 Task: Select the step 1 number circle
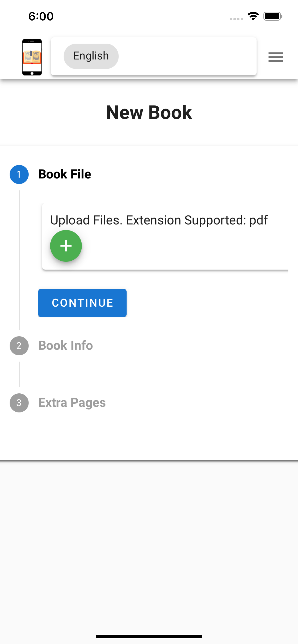[19, 174]
